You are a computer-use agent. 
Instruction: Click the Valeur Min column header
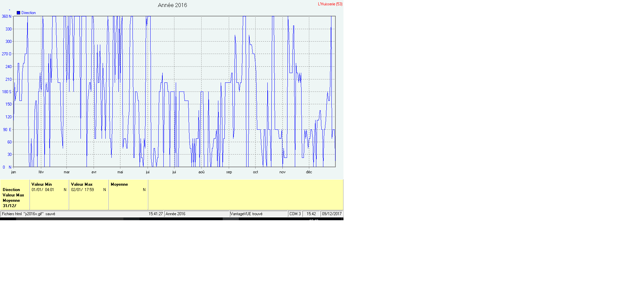(42, 184)
